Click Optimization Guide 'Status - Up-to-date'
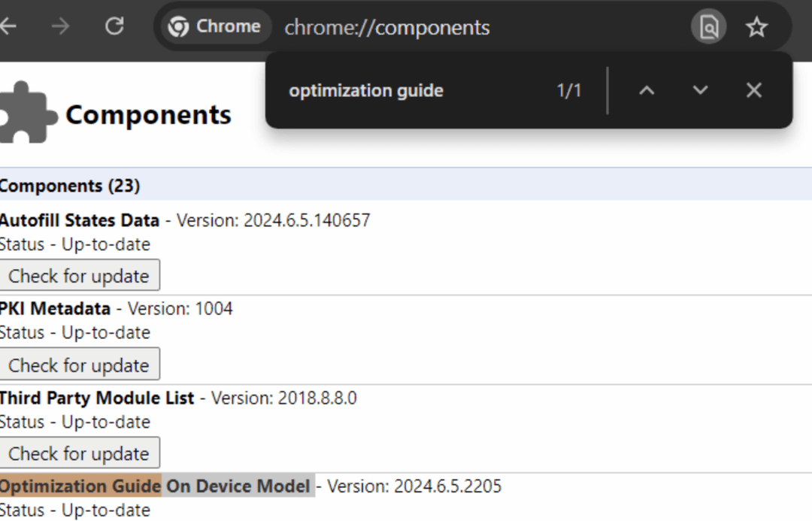Screen dimensions: 812x521 click(74, 510)
